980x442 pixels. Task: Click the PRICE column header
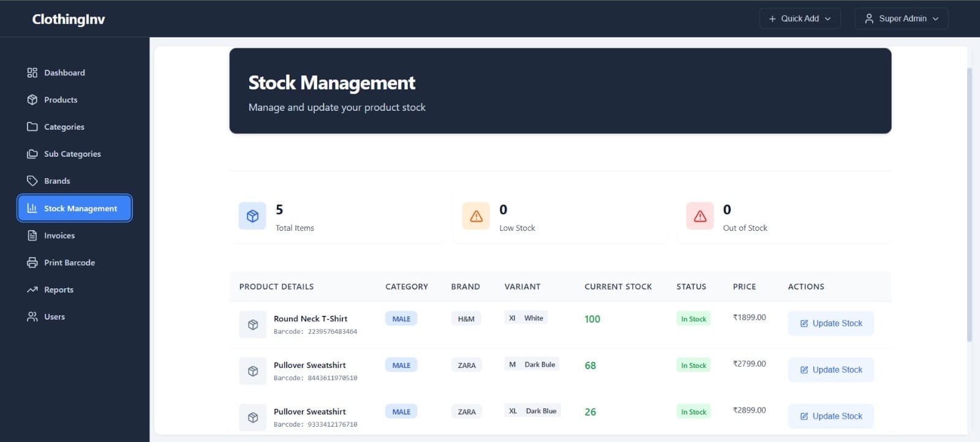coord(744,287)
